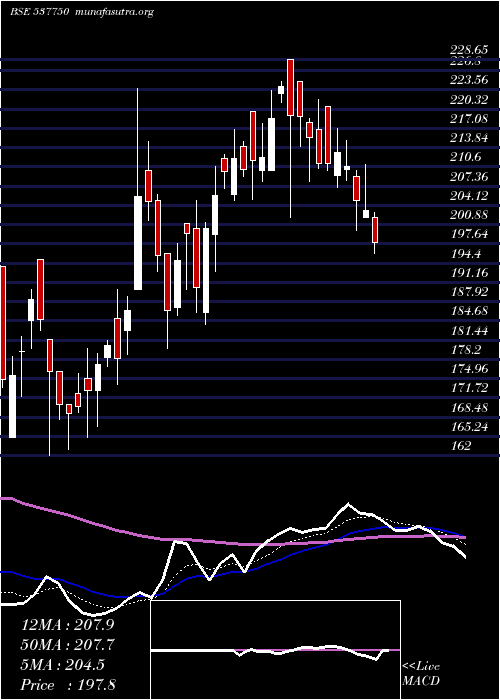Click inside the MACD indicator box
The height and width of the screenshot is (700, 500).
(x=276, y=650)
